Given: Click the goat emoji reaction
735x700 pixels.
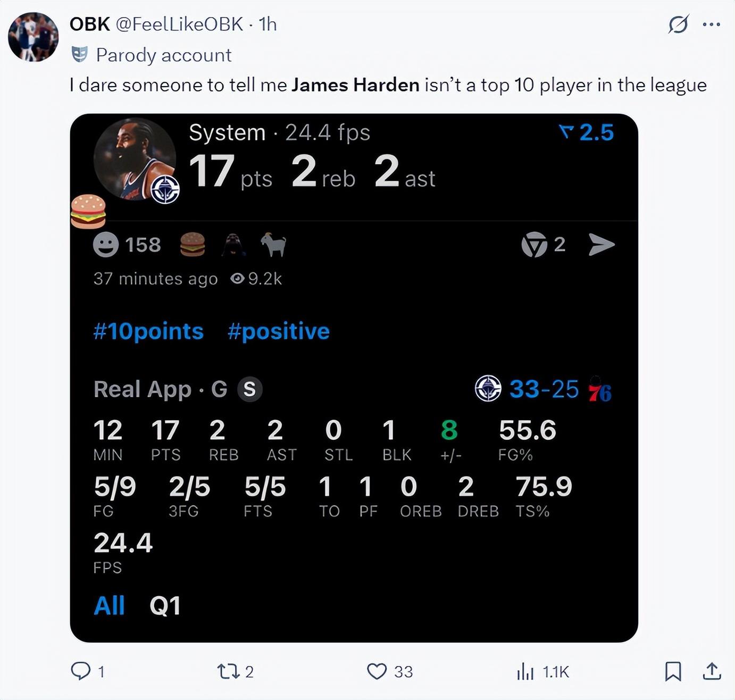Looking at the screenshot, I should (273, 245).
